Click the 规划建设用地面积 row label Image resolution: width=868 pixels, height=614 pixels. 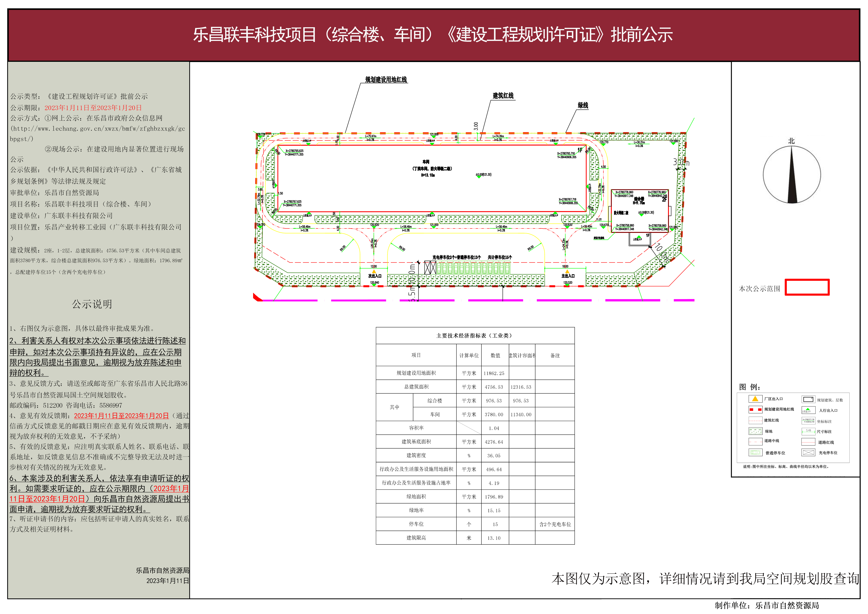tap(416, 373)
